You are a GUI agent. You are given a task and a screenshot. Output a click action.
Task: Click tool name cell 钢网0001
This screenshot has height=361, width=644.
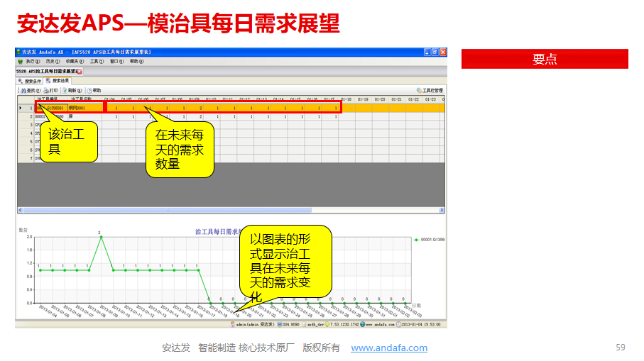point(84,109)
